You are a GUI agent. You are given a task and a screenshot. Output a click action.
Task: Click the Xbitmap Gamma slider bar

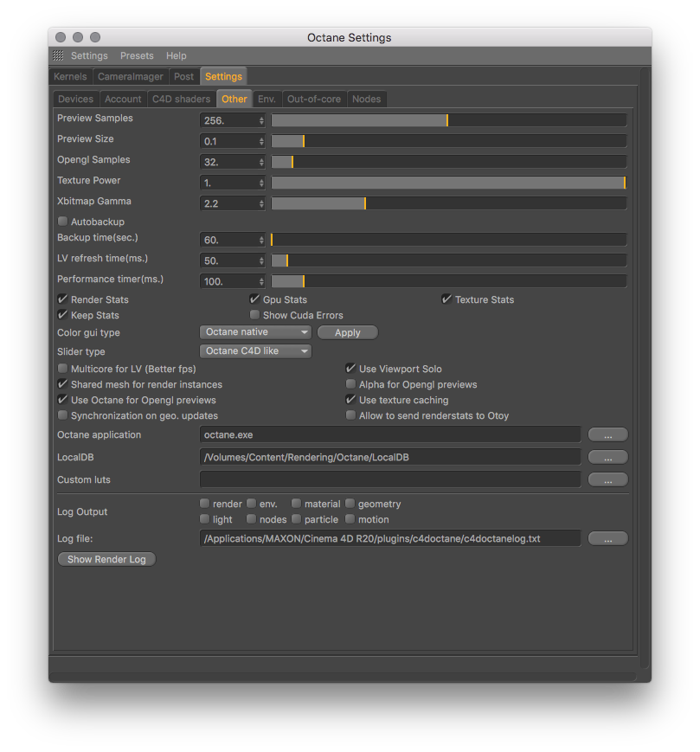click(449, 203)
